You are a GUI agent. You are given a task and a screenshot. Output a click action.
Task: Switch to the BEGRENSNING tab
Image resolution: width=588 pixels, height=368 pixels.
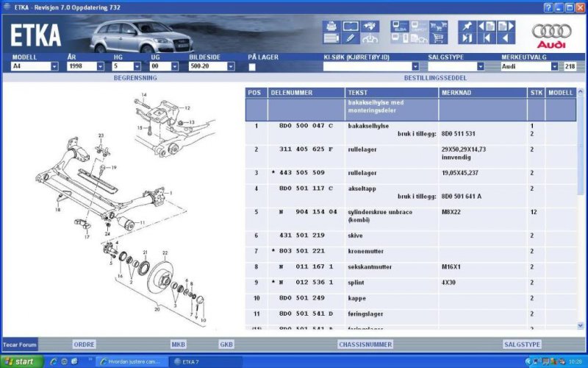pos(135,77)
